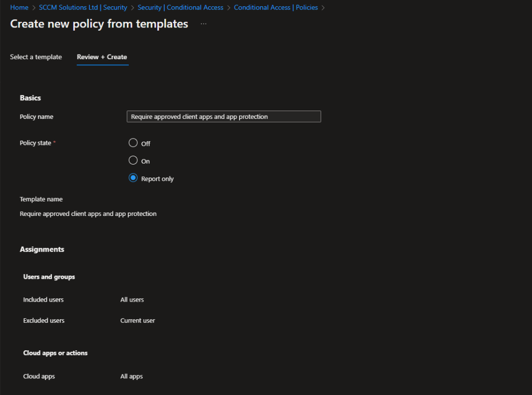
Task: Click the Current user excluded value
Action: tap(138, 320)
